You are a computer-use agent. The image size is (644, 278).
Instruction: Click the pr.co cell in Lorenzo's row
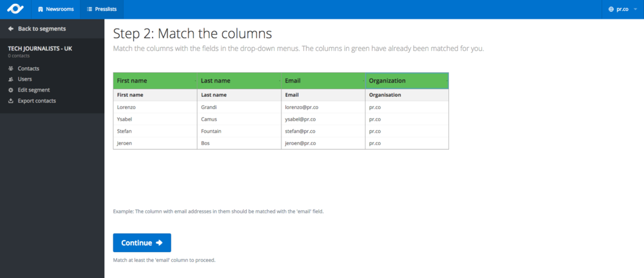coord(407,107)
